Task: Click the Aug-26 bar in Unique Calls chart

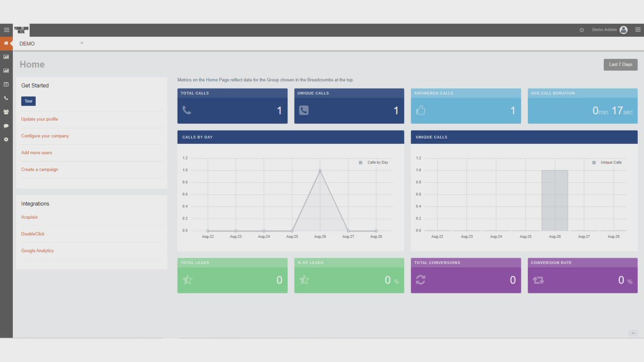Action: (x=555, y=201)
